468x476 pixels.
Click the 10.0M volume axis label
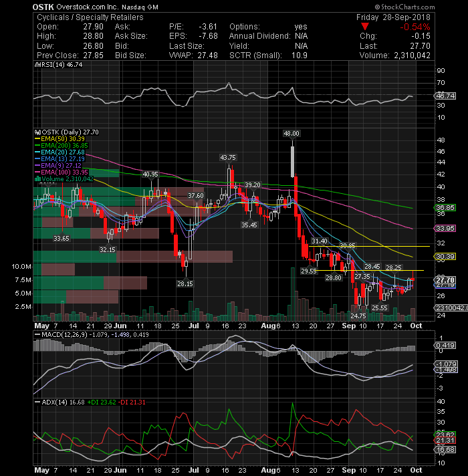(x=21, y=267)
